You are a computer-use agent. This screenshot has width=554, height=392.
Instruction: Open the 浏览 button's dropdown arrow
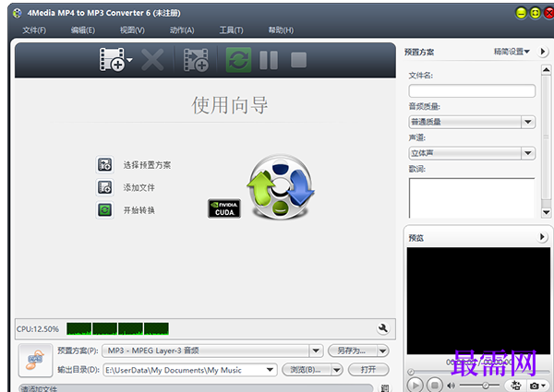[x=337, y=370]
